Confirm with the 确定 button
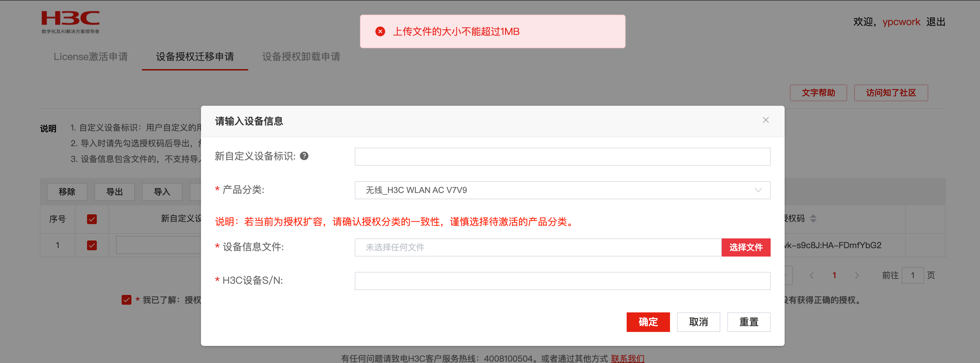 pos(648,322)
